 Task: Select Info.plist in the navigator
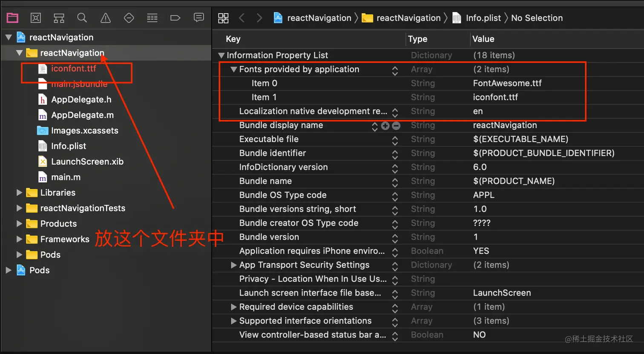point(68,146)
